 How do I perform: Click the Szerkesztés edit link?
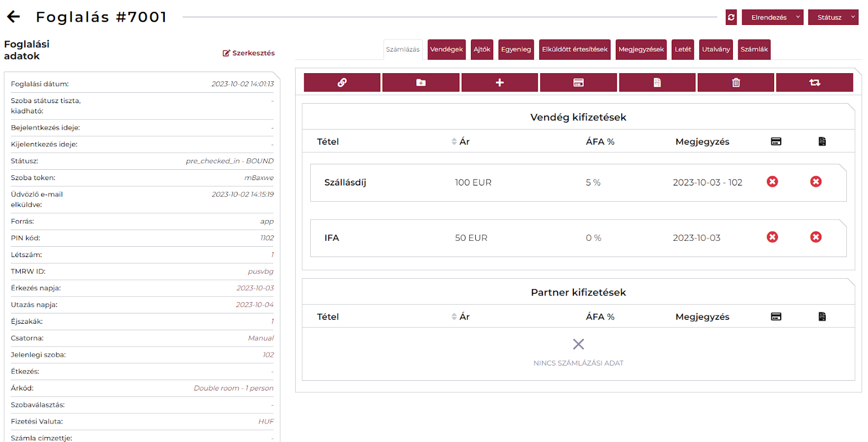[248, 53]
